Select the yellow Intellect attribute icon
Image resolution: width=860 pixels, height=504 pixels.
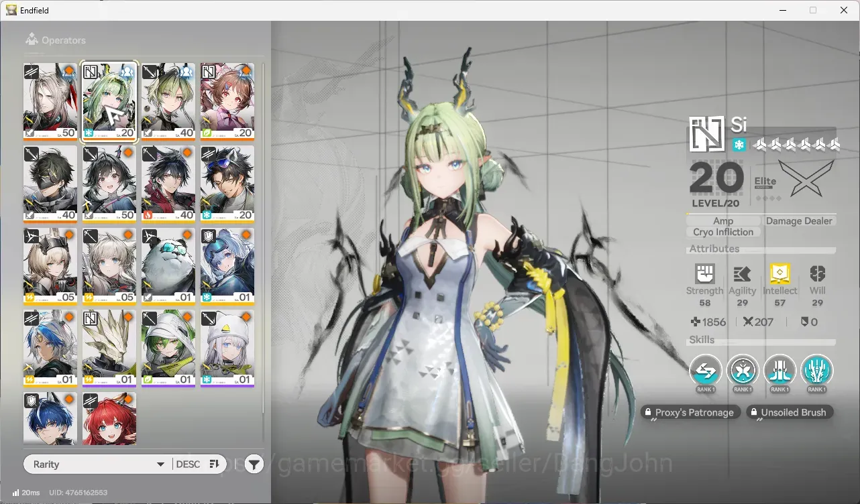780,273
